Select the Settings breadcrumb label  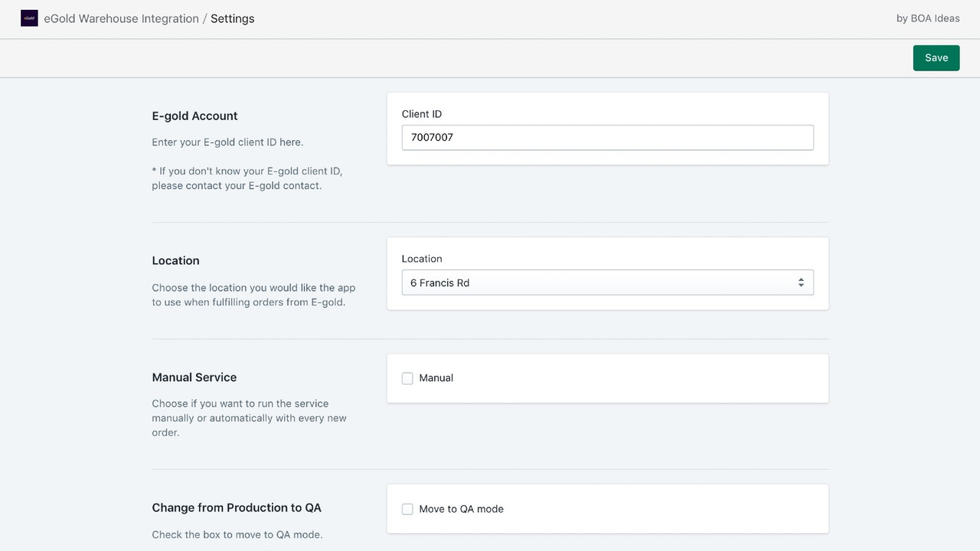(x=232, y=18)
